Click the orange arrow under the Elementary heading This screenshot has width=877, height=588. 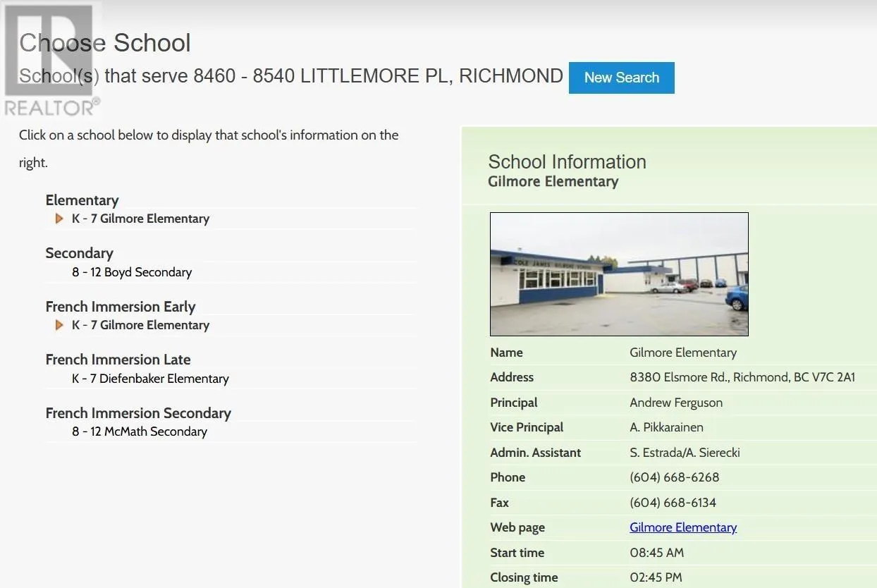point(59,219)
